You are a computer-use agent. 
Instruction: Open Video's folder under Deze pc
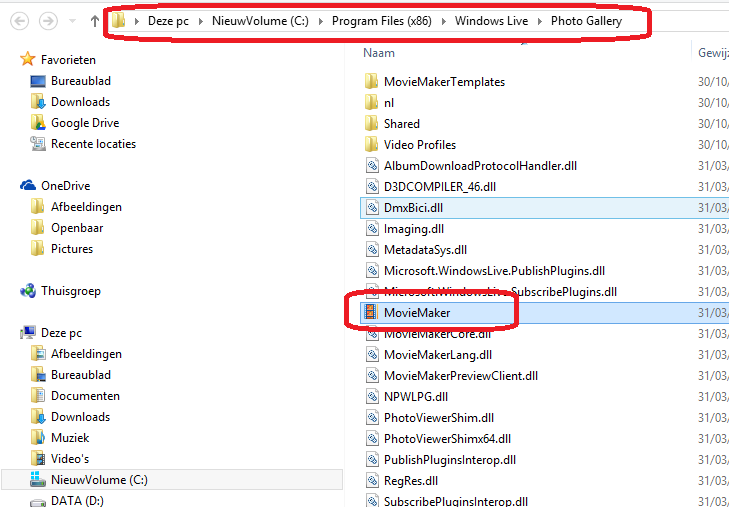(x=70, y=459)
